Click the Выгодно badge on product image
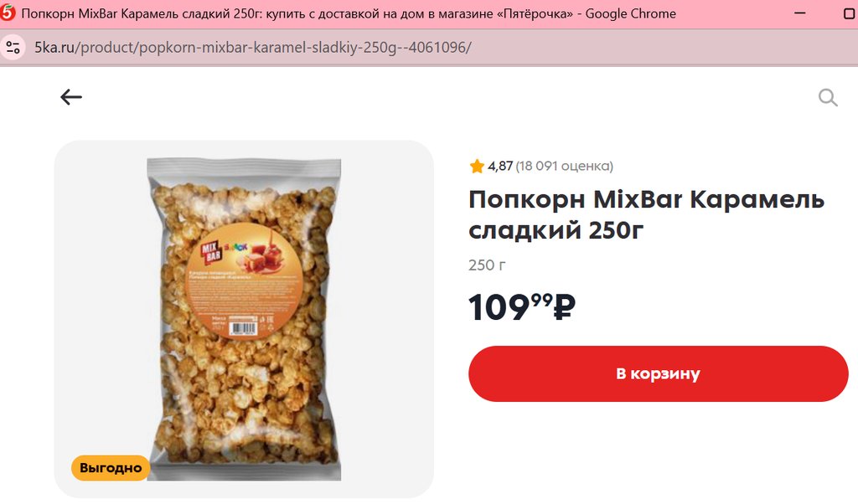This screenshot has width=858, height=504. (111, 468)
